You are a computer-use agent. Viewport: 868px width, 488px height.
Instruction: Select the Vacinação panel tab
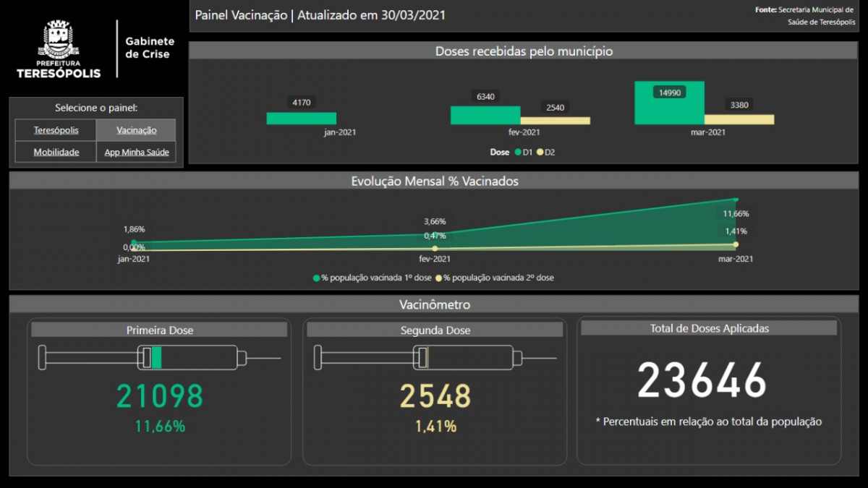coord(136,131)
